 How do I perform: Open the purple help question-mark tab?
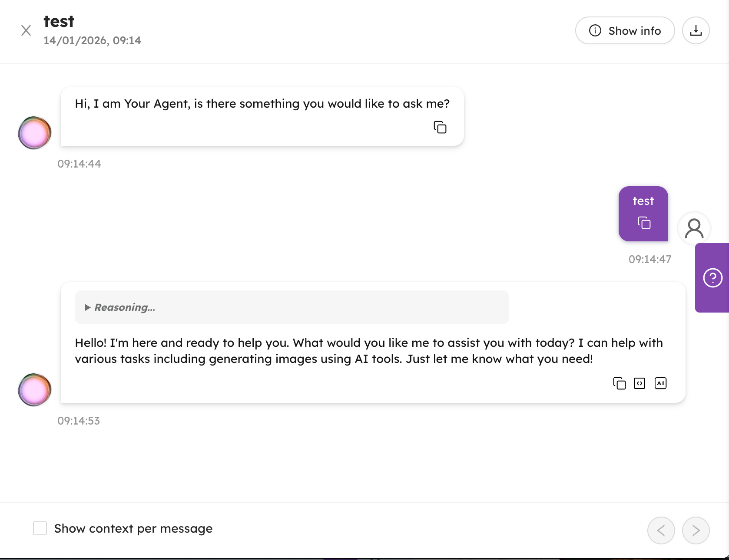[712, 278]
